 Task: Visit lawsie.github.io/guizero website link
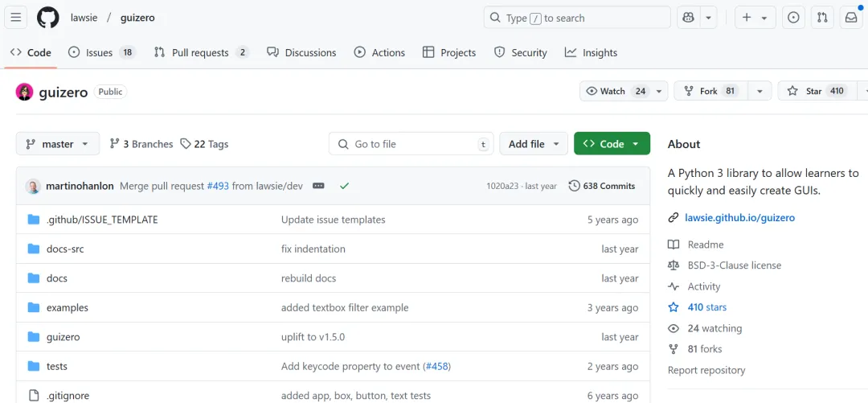pos(739,218)
